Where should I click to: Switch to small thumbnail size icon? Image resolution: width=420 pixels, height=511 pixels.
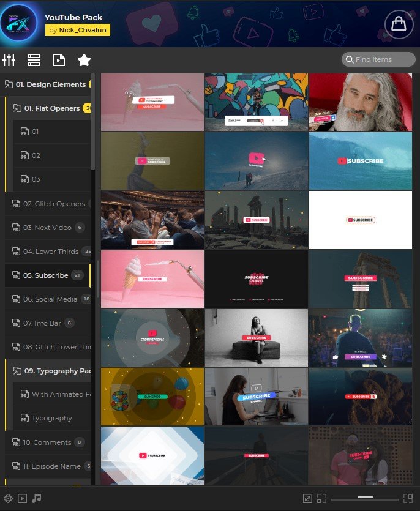click(322, 499)
